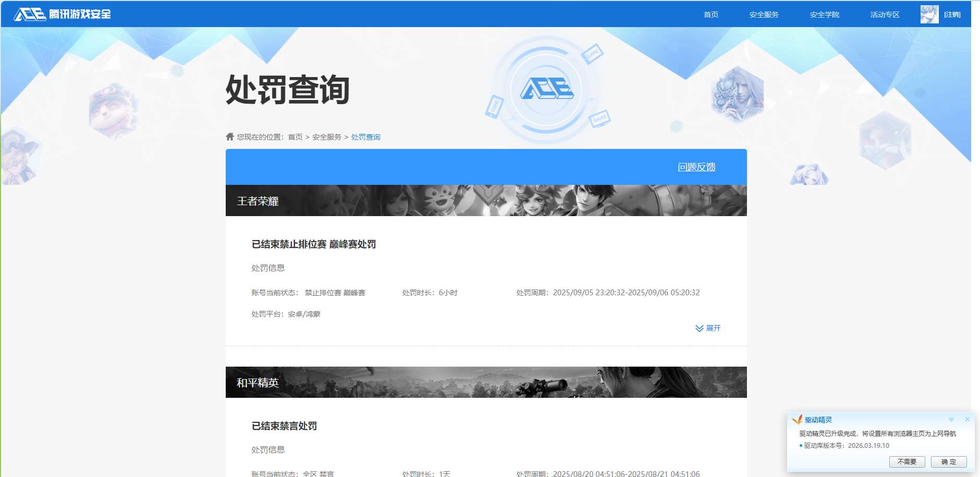Open the 问题反馈 feedback link
The width and height of the screenshot is (980, 477).
(x=696, y=167)
